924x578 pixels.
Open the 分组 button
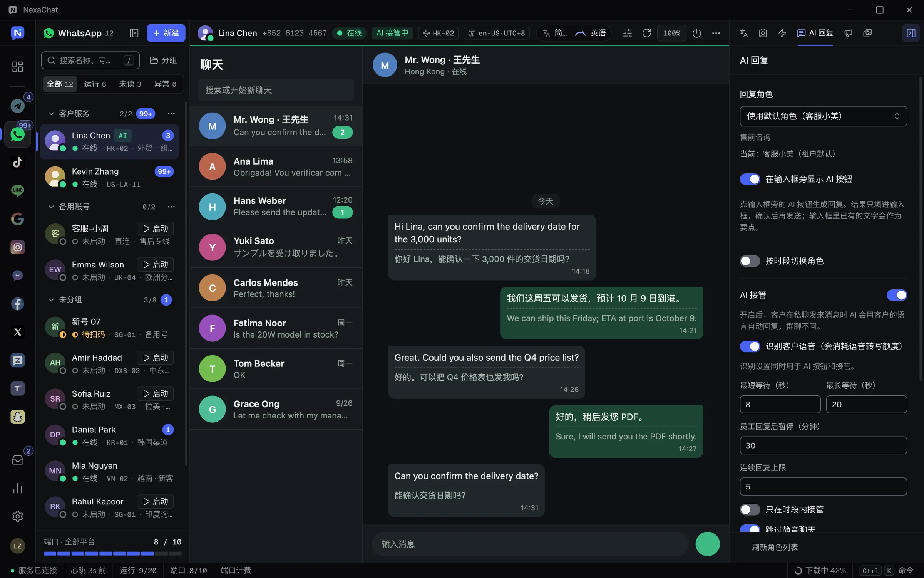pyautogui.click(x=163, y=60)
